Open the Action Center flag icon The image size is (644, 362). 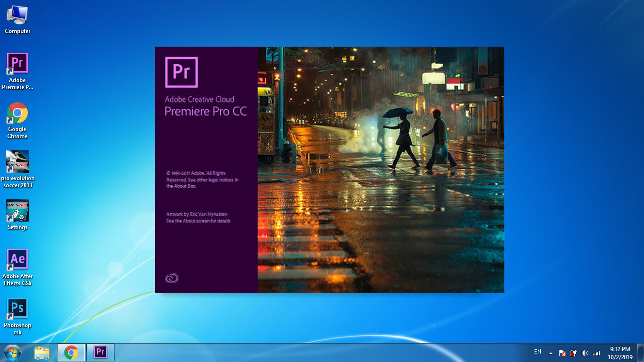click(562, 353)
